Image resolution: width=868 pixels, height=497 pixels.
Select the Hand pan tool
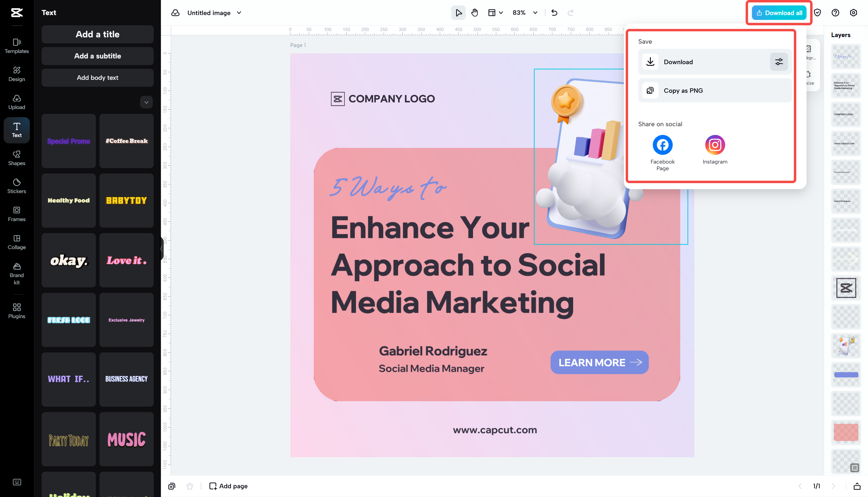pyautogui.click(x=474, y=13)
